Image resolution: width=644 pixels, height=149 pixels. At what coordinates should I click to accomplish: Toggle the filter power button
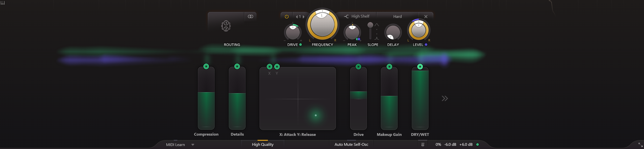(x=286, y=17)
